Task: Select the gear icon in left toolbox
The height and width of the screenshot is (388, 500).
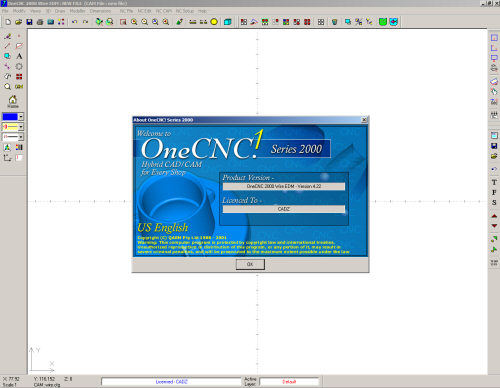Action: tap(19, 66)
